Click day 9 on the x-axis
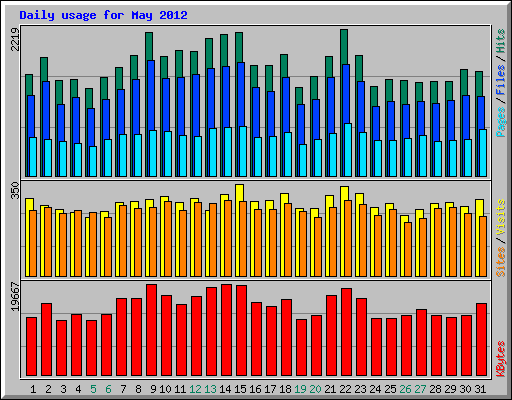The width and height of the screenshot is (512, 400). pyautogui.click(x=153, y=389)
